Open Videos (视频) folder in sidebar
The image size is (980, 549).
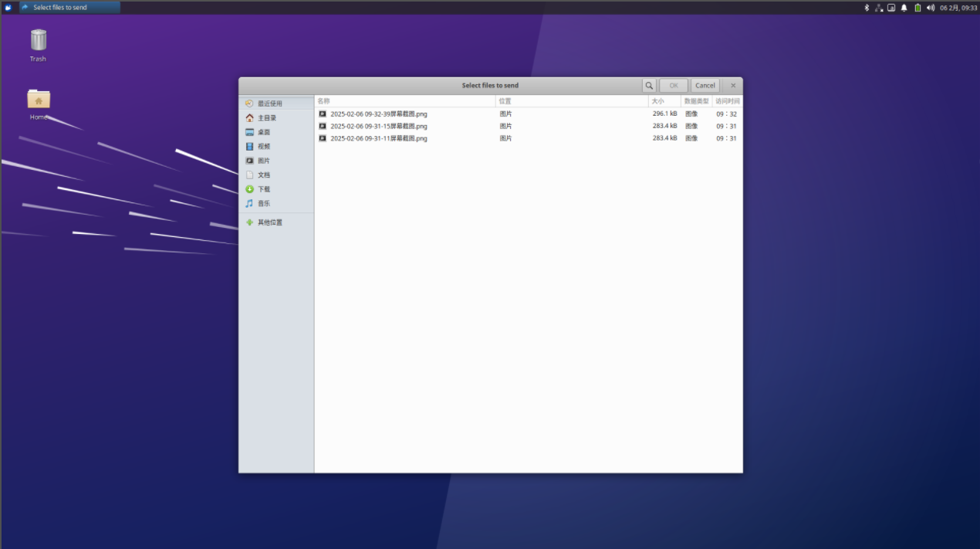(x=276, y=146)
